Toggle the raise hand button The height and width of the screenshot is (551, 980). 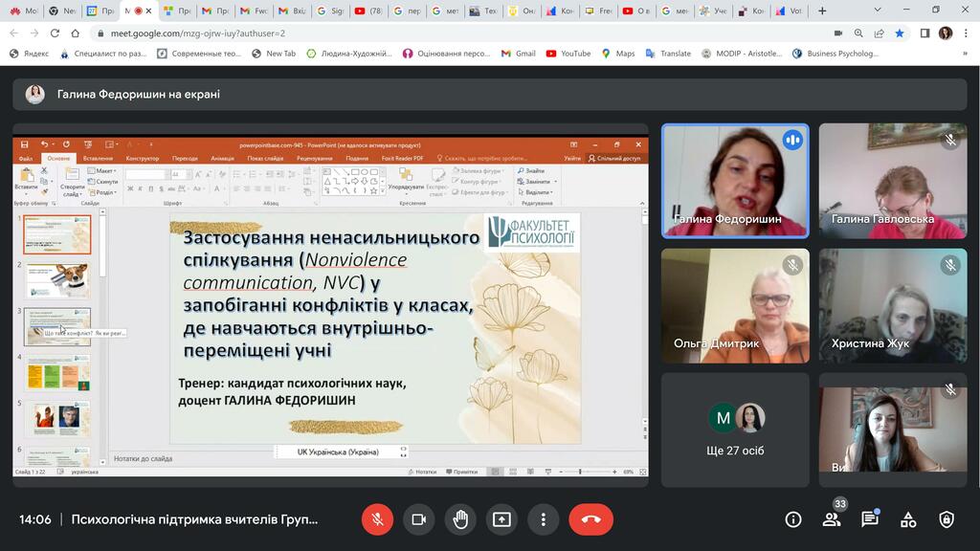(460, 519)
